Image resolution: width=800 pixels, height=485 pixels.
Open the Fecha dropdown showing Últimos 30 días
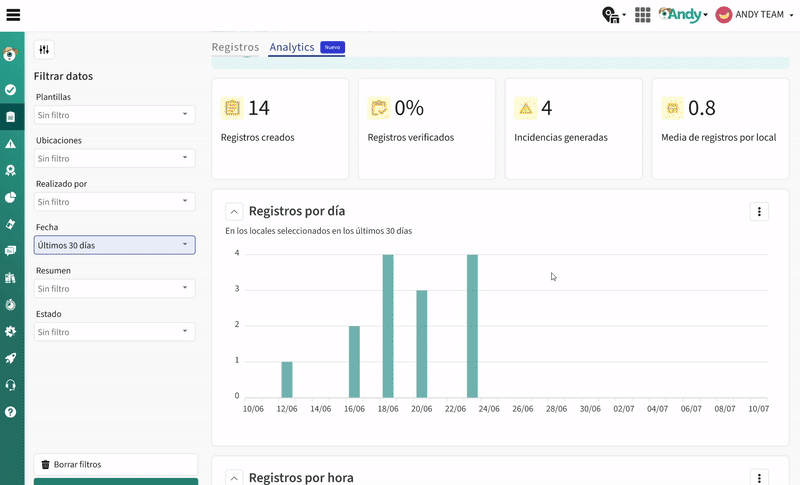(115, 245)
